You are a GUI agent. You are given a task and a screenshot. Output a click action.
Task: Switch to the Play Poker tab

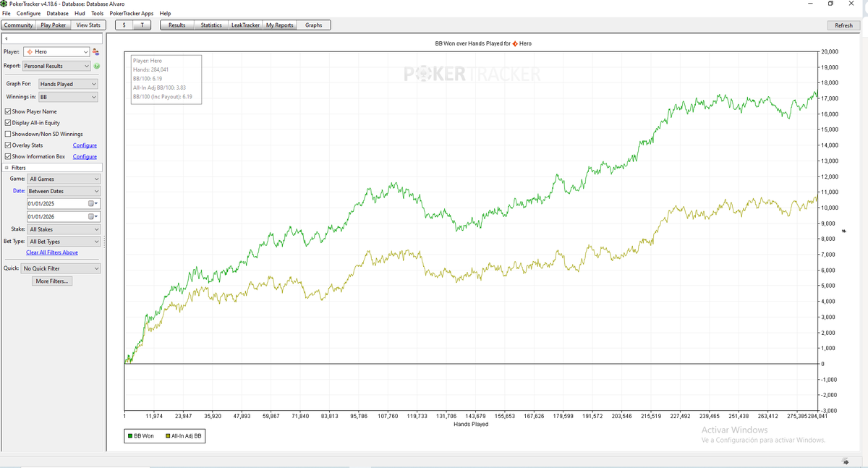[x=54, y=25]
